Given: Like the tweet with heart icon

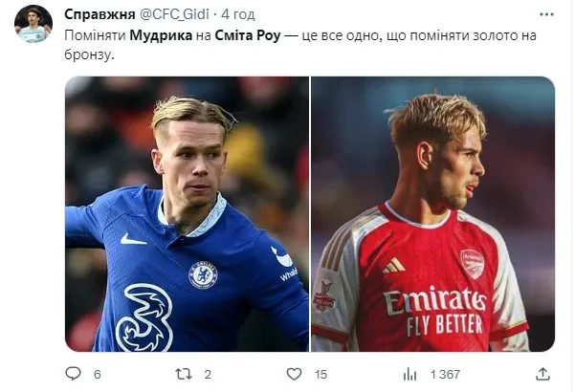Looking at the screenshot, I should click(294, 374).
